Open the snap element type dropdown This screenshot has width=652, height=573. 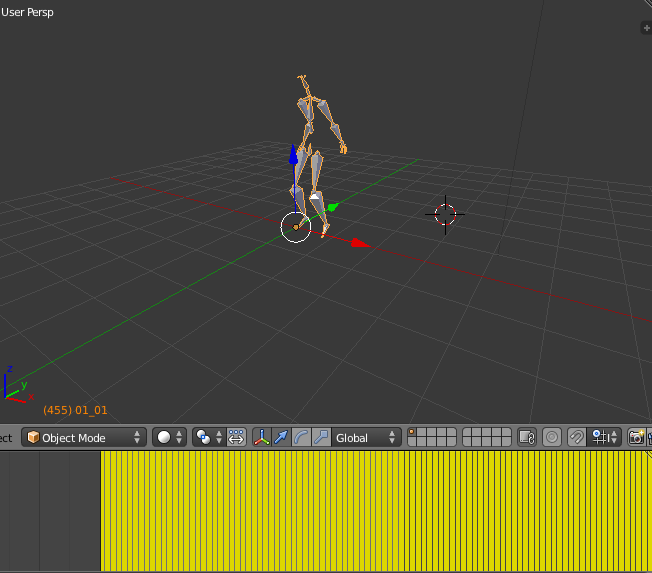604,437
